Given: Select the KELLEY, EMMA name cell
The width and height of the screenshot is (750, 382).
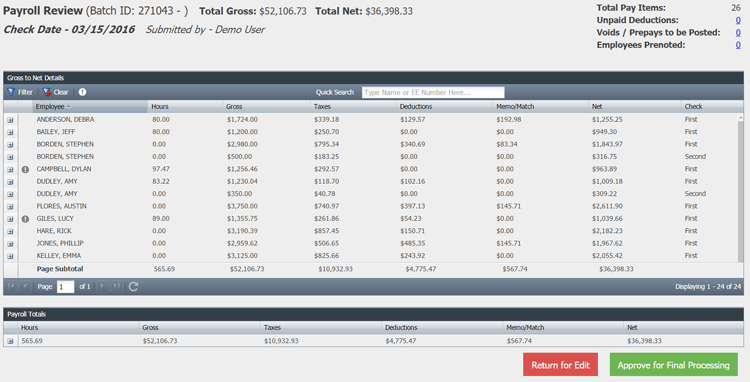Looking at the screenshot, I should [x=59, y=256].
